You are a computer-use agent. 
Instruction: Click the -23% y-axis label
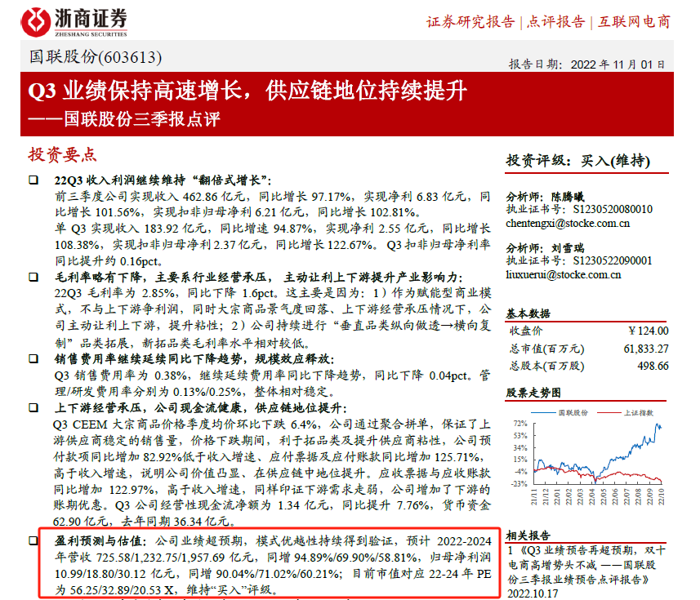519,483
